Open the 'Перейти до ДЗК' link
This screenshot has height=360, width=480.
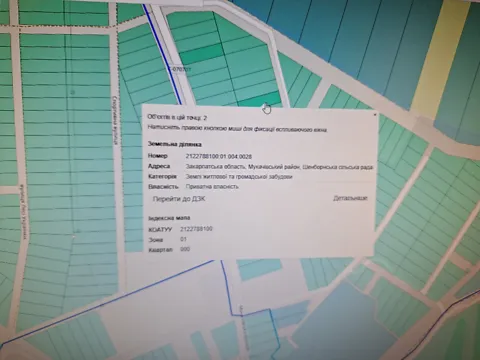179,199
